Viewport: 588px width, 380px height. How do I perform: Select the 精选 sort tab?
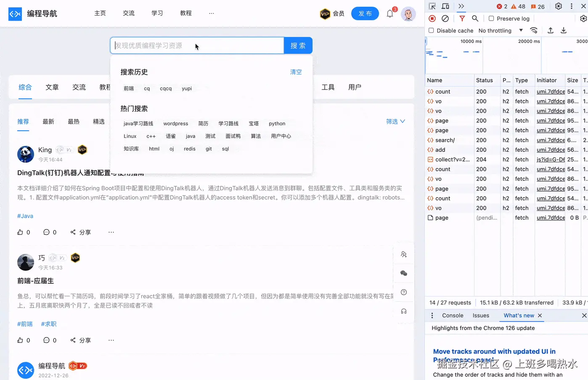pyautogui.click(x=99, y=121)
